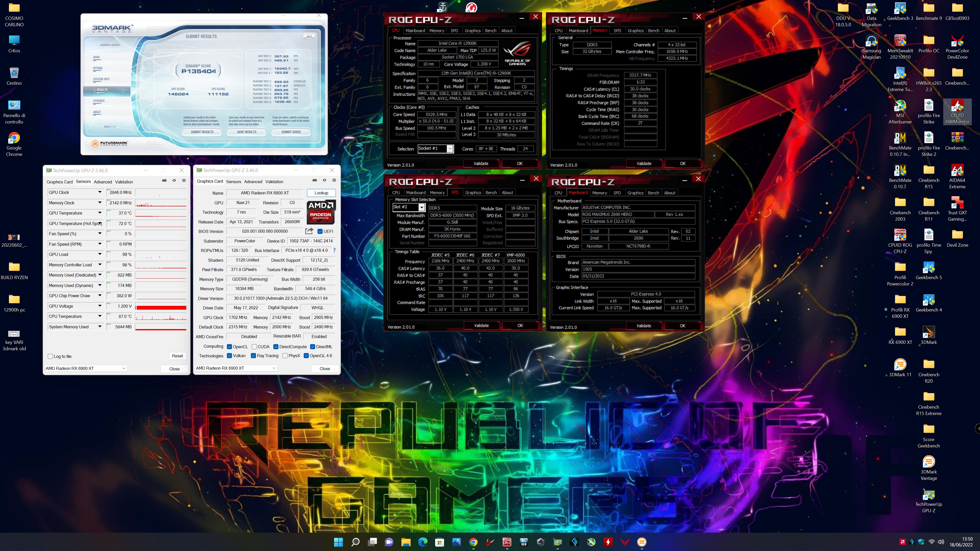Screen dimensions: 980x551
Task: Open the Pannello di controllo icon
Action: click(14, 112)
